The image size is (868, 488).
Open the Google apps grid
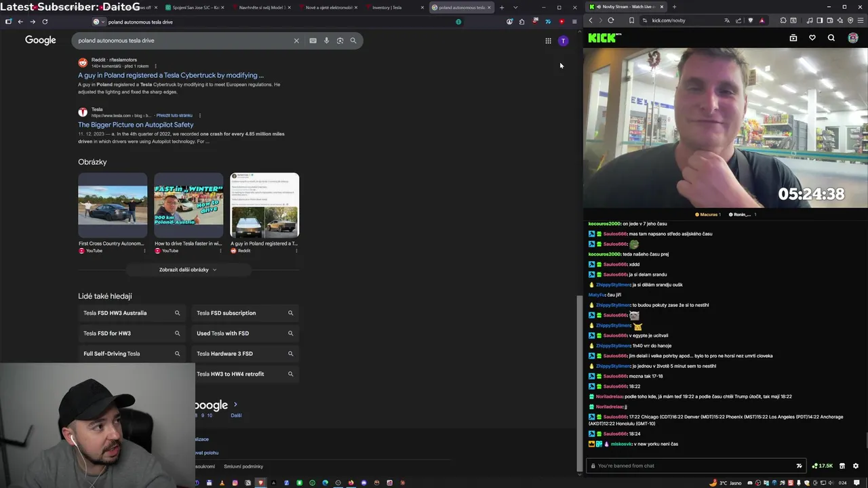click(548, 41)
